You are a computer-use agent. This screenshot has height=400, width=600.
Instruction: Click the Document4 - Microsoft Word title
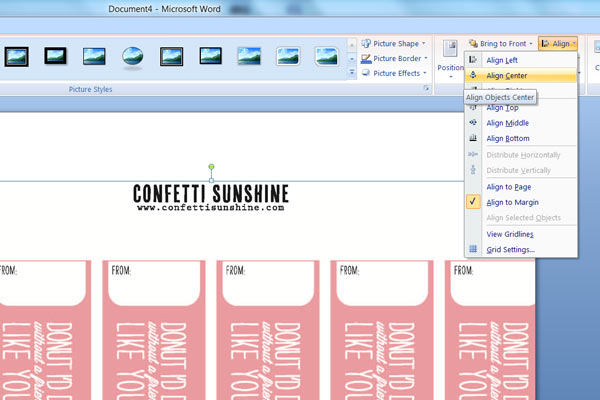164,9
